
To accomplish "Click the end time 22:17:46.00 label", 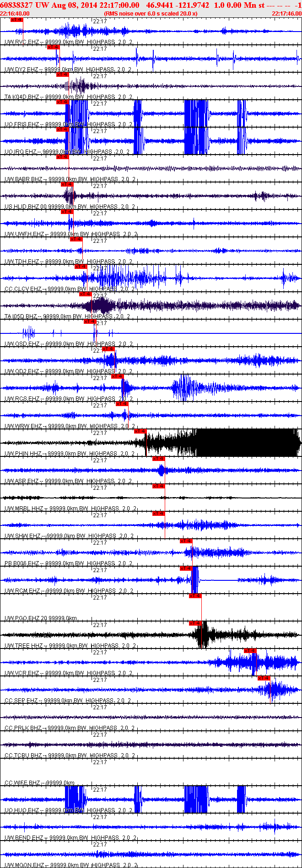I will (x=286, y=14).
